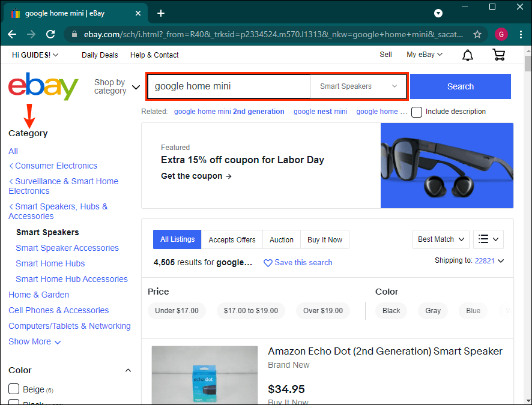The width and height of the screenshot is (532, 405).
Task: Open Amazon Echo Dot (2nd Generation) listing title
Action: click(385, 351)
